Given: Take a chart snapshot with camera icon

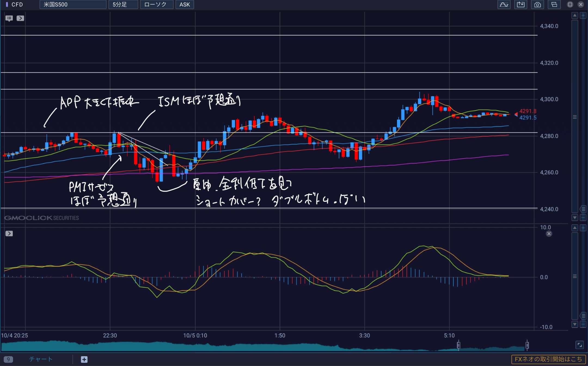Looking at the screenshot, I should tap(537, 5).
